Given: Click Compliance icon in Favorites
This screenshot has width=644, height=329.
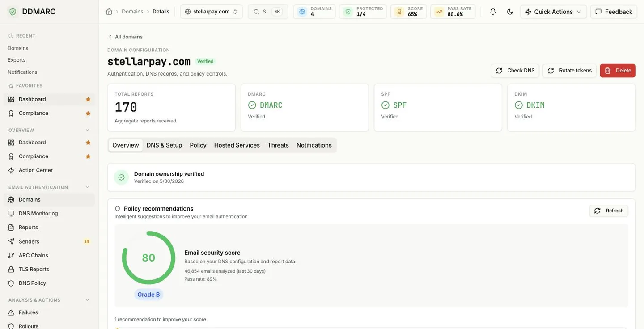Looking at the screenshot, I should click(11, 114).
